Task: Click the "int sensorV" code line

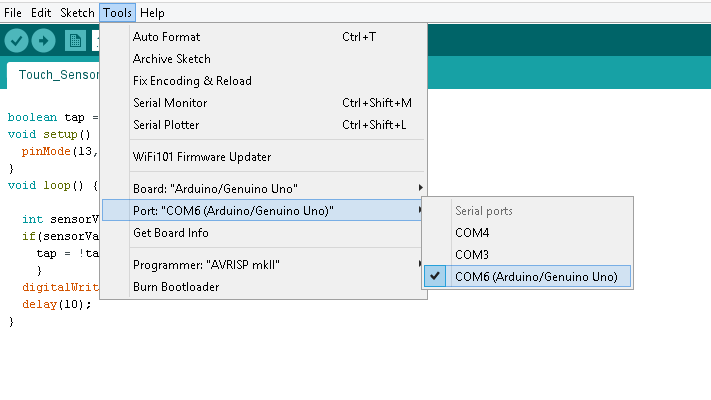Action: [x=60, y=220]
